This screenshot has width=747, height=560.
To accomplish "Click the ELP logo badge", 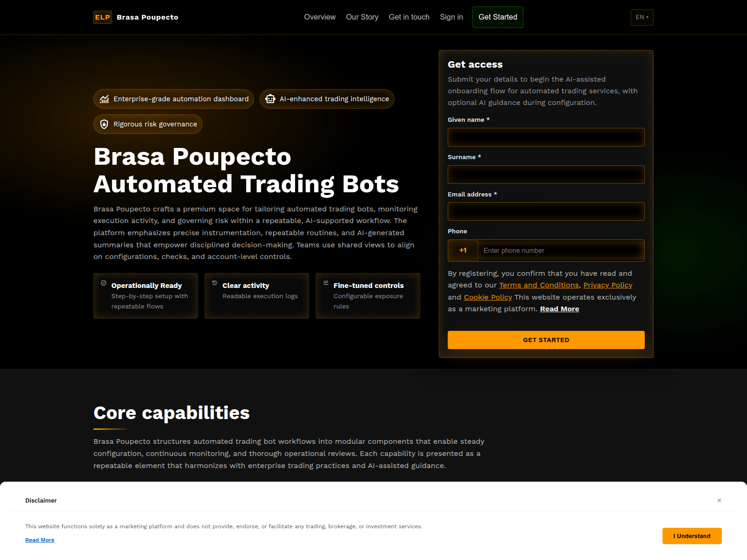I will [x=103, y=17].
